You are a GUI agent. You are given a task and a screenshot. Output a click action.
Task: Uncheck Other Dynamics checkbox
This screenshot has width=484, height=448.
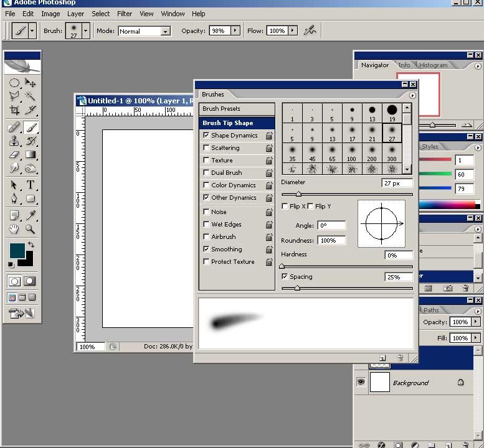(x=206, y=197)
